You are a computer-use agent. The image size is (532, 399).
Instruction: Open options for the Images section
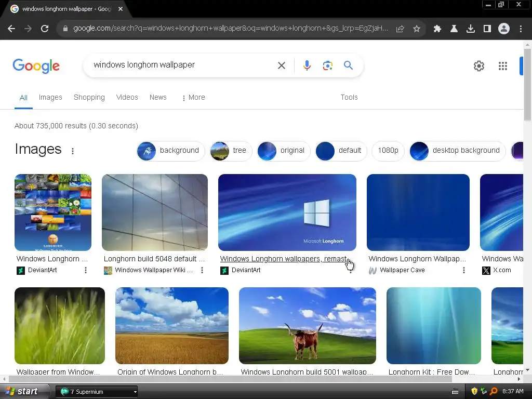coord(73,151)
